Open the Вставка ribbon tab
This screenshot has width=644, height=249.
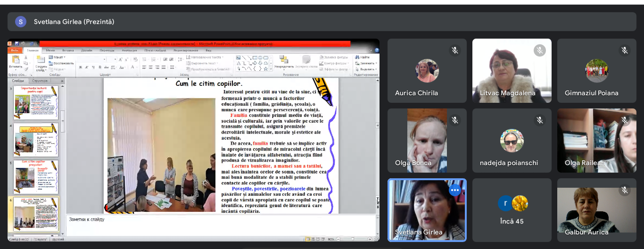pos(68,50)
